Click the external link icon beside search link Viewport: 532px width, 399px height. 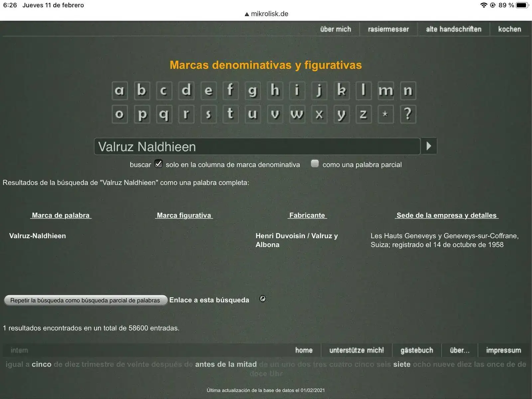click(x=263, y=299)
